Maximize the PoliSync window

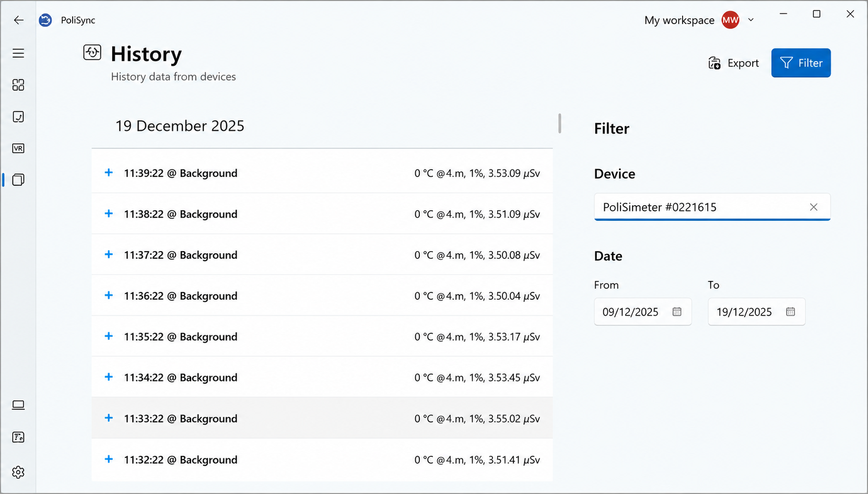tap(817, 14)
